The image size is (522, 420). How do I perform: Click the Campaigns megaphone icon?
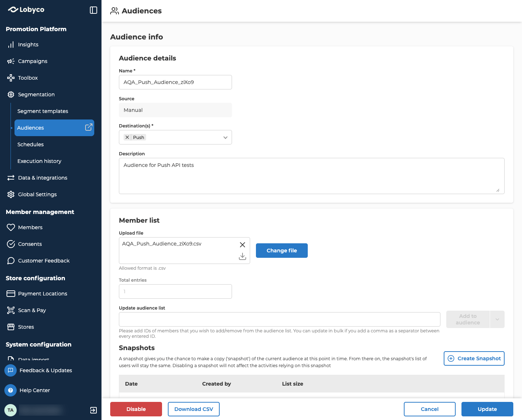click(x=11, y=61)
